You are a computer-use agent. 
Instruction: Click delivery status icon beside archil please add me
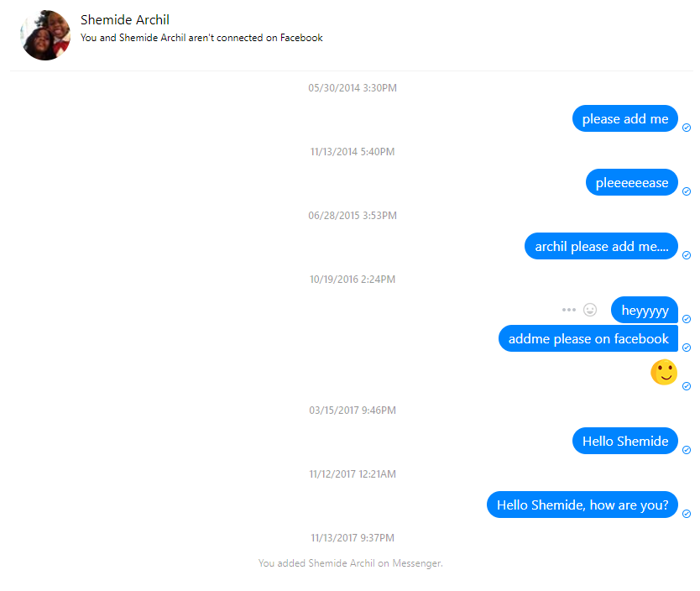point(687,255)
